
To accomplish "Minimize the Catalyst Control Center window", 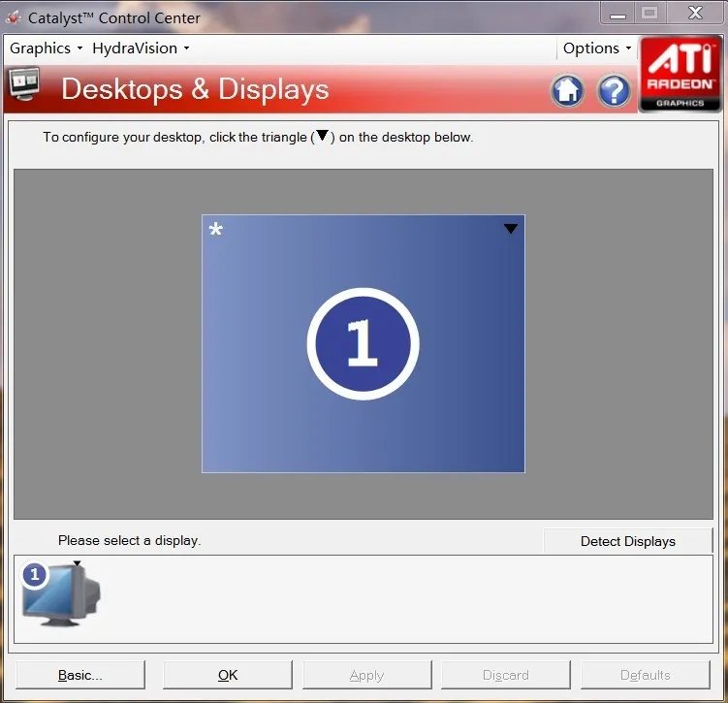I will click(617, 13).
